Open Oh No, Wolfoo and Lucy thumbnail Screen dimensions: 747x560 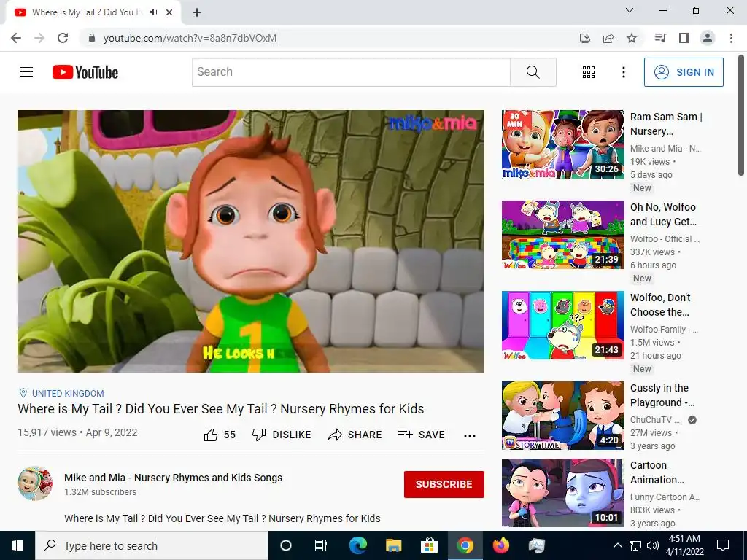coord(562,235)
